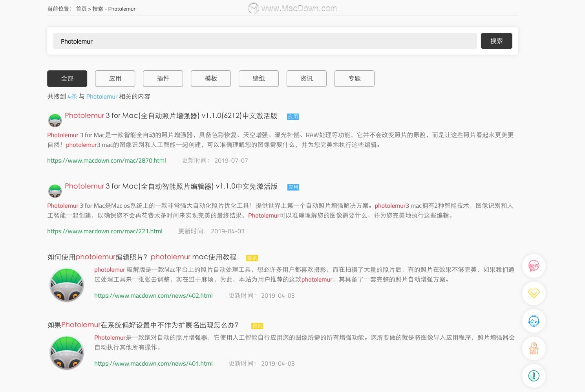The image size is (585, 392).
Task: Click the blue Photolemur keyword in summary
Action: [102, 96]
